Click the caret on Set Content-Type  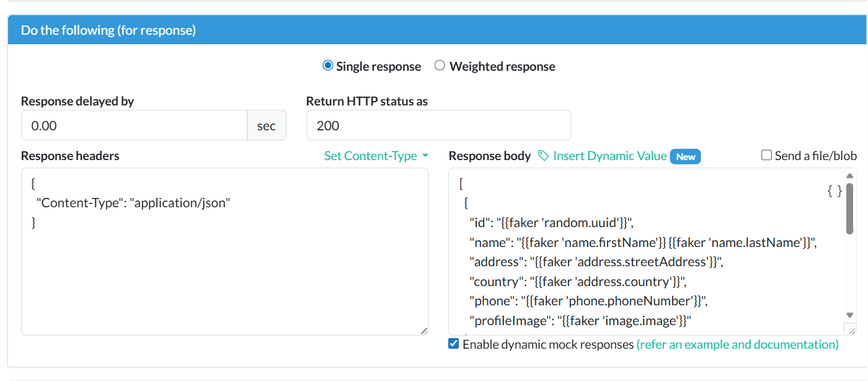[425, 156]
